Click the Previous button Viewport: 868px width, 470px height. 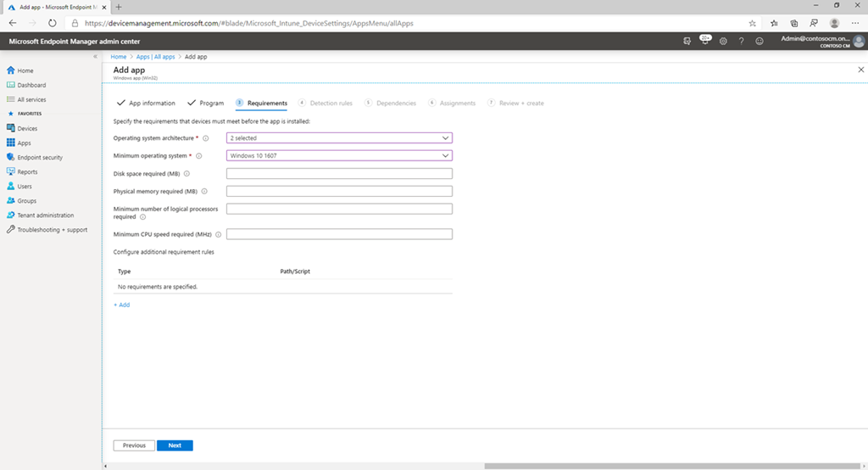(134, 445)
